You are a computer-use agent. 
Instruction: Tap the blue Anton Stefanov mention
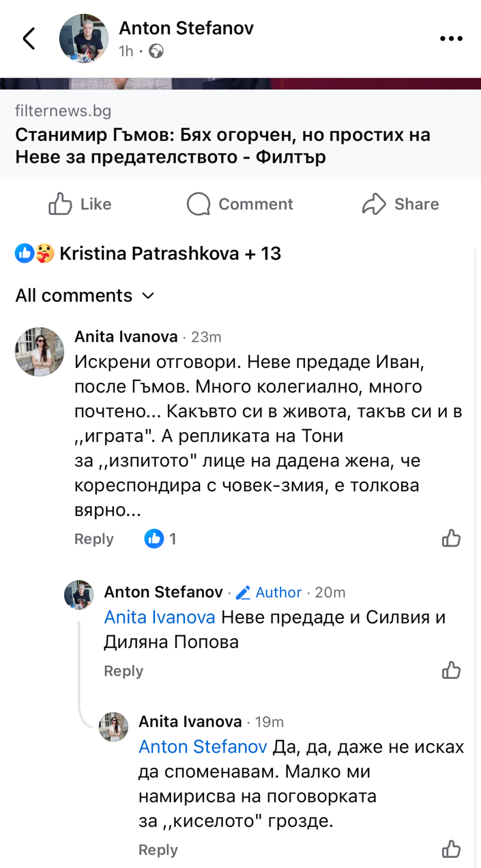[x=203, y=747]
